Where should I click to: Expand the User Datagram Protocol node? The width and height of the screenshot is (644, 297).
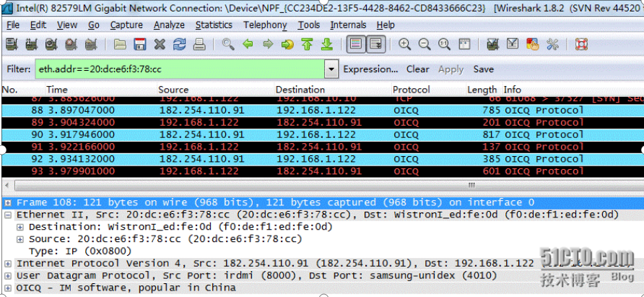(x=8, y=275)
